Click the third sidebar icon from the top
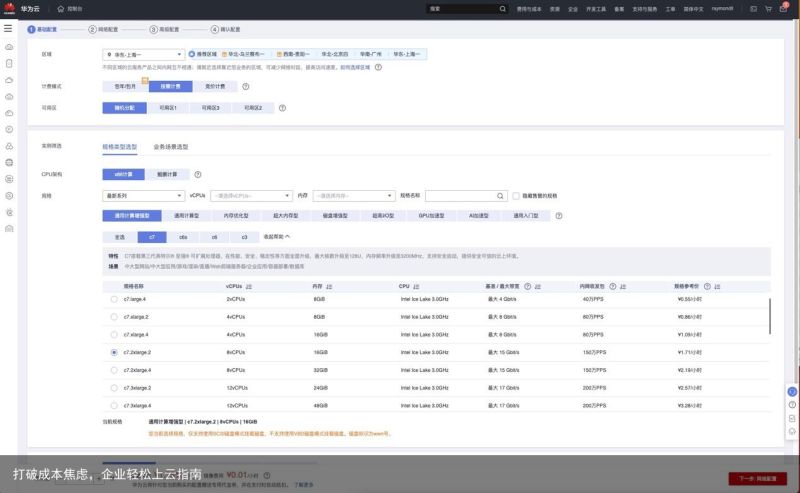 click(x=9, y=80)
